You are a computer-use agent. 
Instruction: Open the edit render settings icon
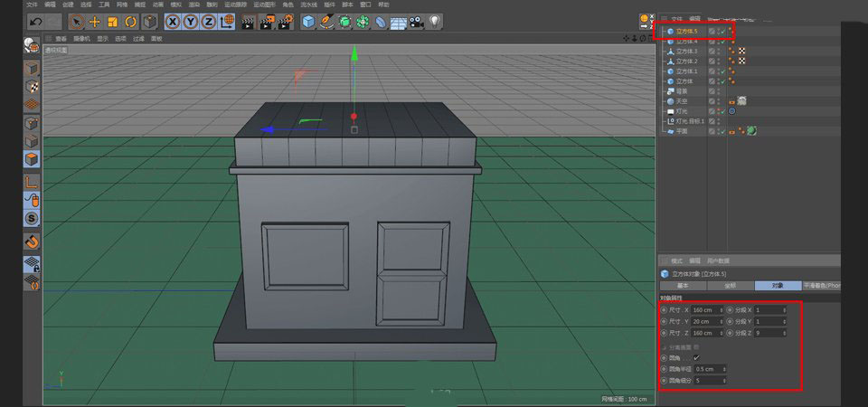click(x=288, y=21)
